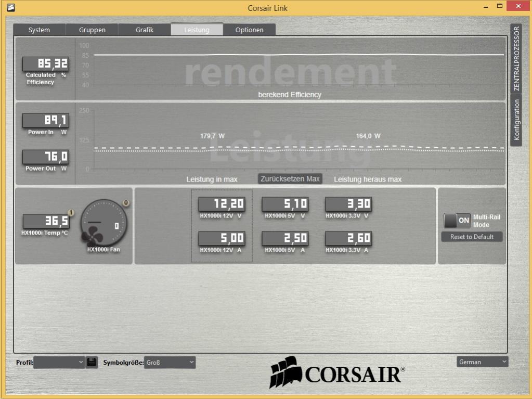Click the Corsair Link app icon in title bar
This screenshot has width=532, height=399.
click(10, 7)
